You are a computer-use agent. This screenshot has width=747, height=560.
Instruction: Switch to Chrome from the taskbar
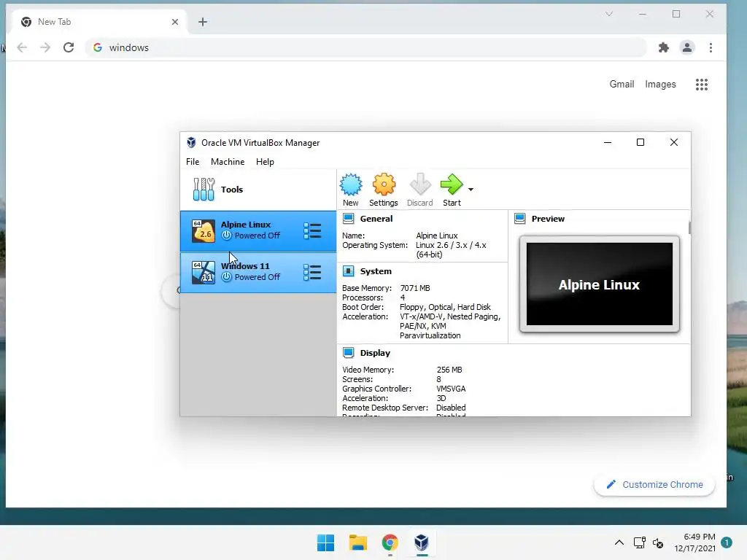pyautogui.click(x=390, y=542)
